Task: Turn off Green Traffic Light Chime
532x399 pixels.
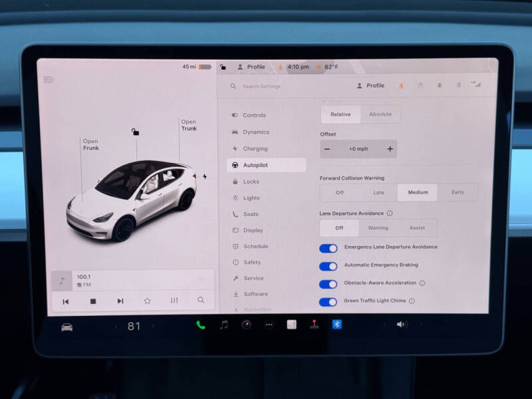Action: [x=329, y=301]
